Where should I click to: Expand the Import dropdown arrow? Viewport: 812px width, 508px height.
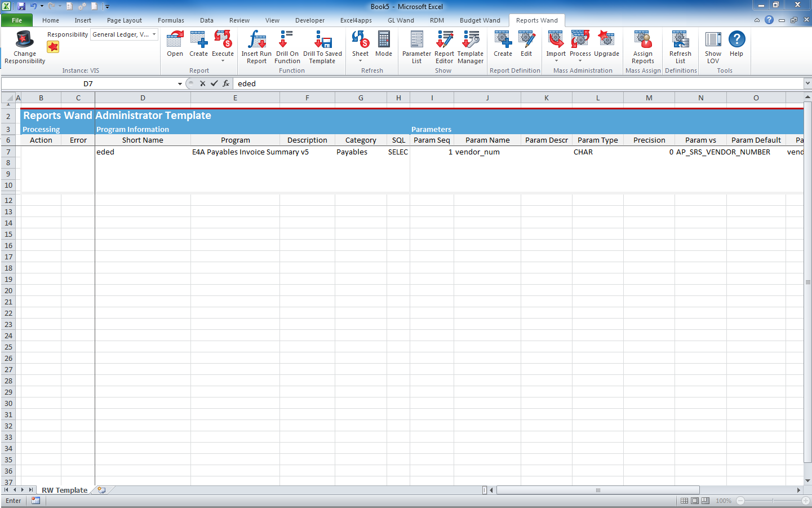pos(556,61)
